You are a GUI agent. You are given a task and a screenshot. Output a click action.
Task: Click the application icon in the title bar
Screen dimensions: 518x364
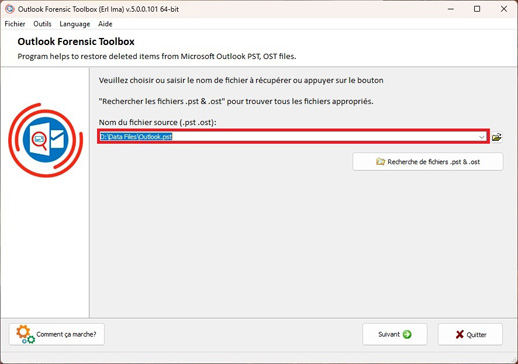pos(10,9)
